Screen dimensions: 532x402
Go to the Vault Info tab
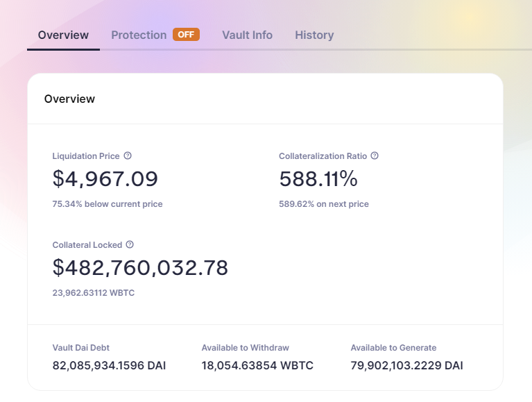pos(247,35)
